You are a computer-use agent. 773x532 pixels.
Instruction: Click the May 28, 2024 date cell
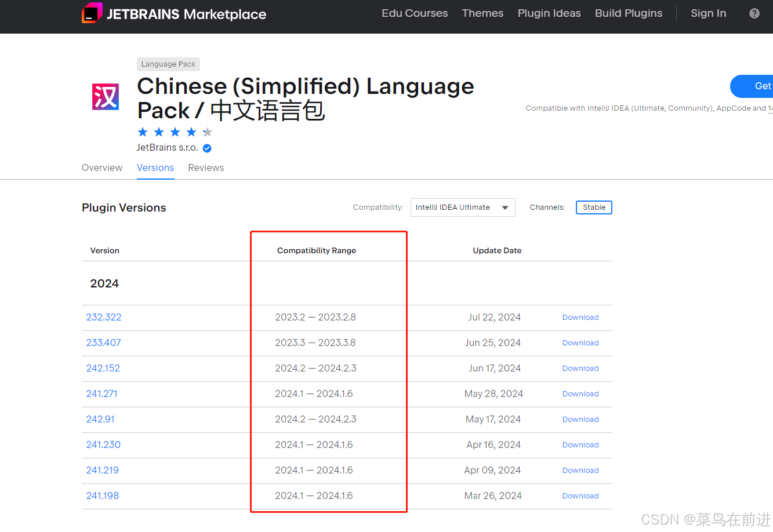pyautogui.click(x=493, y=394)
